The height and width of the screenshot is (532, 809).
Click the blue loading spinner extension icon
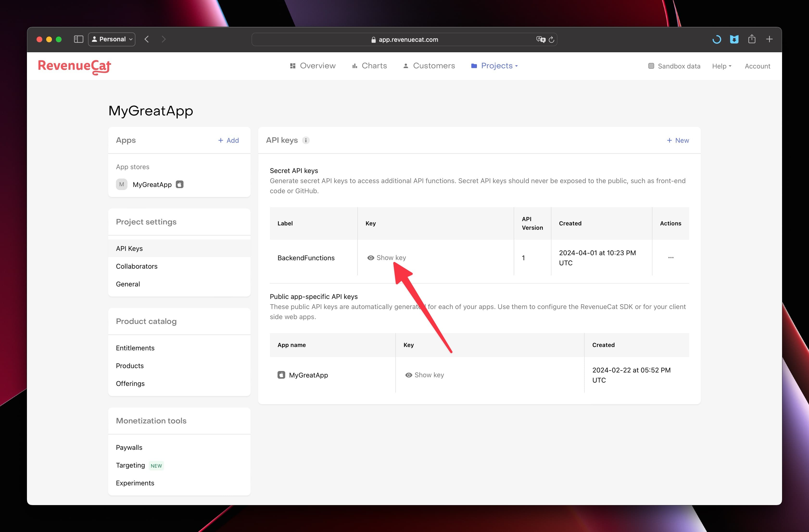tap(717, 39)
